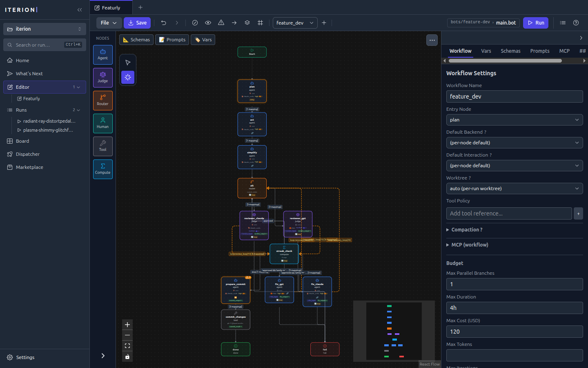Viewport: 588px width, 368px height.
Task: Fit the workflow view to screen
Action: [x=127, y=346]
